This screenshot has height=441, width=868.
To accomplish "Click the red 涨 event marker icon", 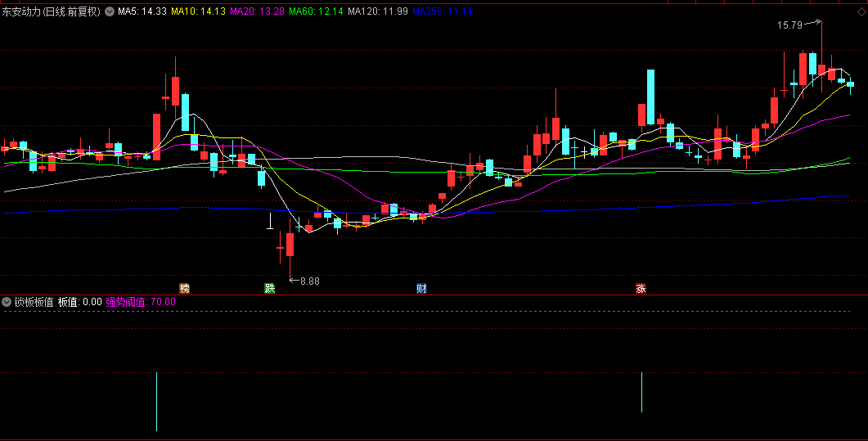I will tap(641, 288).
